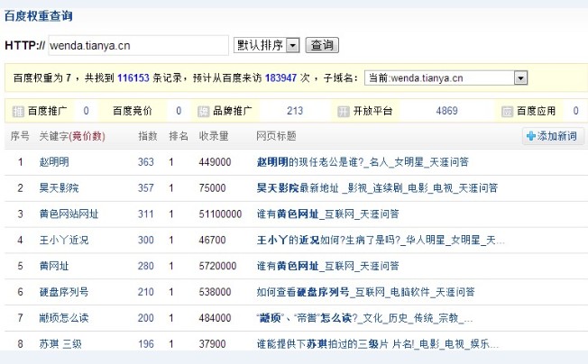The image size is (588, 364).
Task: Click 收录量 value 5720000
Action: click(217, 266)
